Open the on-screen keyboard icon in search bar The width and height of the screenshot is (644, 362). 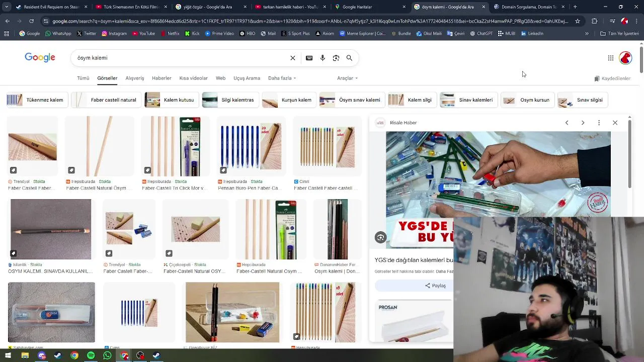pos(309,58)
